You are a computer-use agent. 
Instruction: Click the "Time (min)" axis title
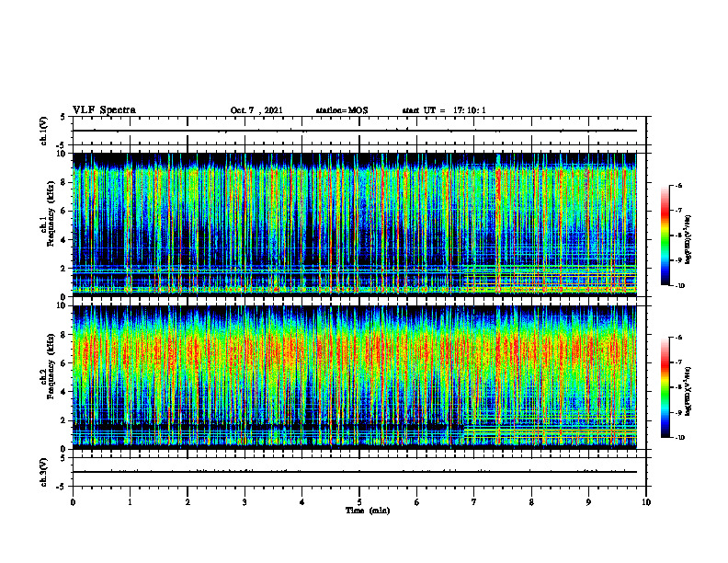coord(368,511)
